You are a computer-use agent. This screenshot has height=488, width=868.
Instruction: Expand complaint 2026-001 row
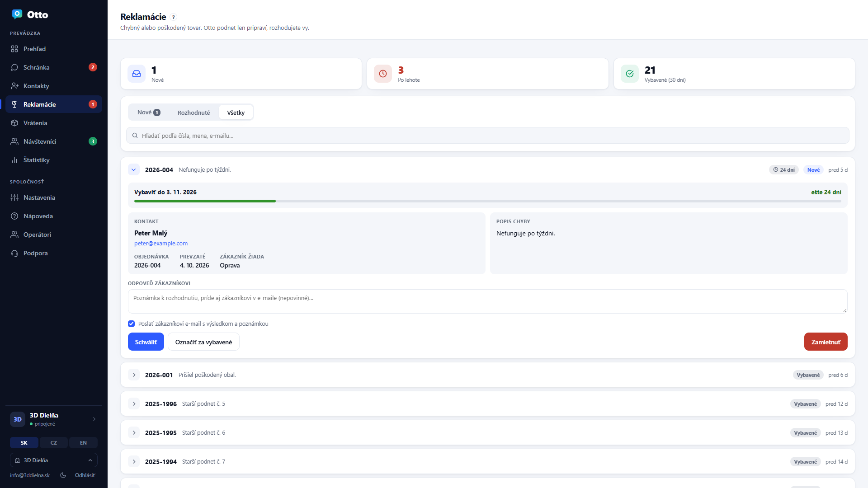coord(134,375)
